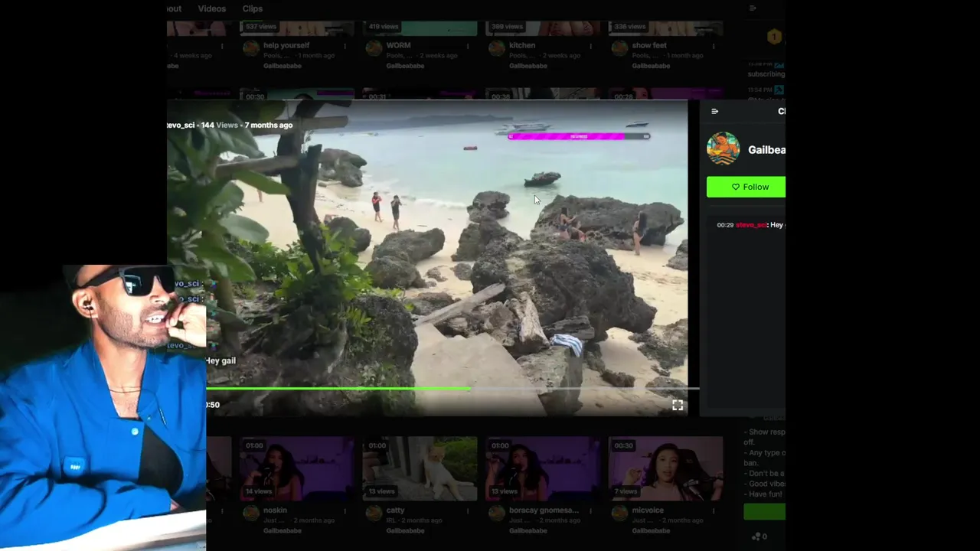Click the gold hexagon badge numbered 1
This screenshot has width=980, height=551.
pyautogui.click(x=773, y=37)
